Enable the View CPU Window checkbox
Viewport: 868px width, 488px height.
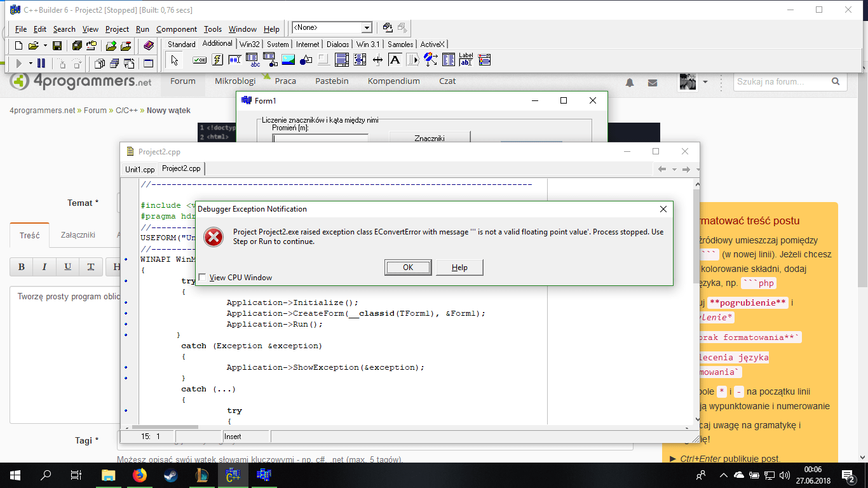pos(202,278)
